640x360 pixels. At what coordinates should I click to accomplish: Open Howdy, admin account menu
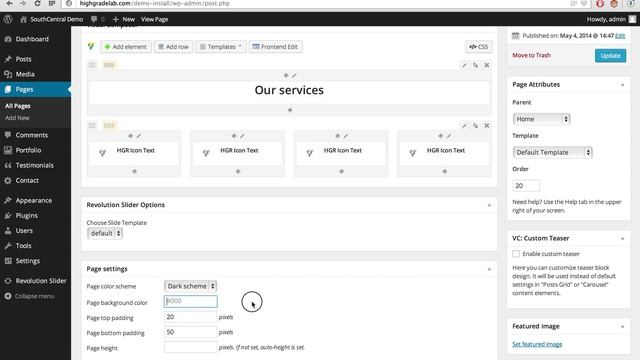click(x=611, y=19)
